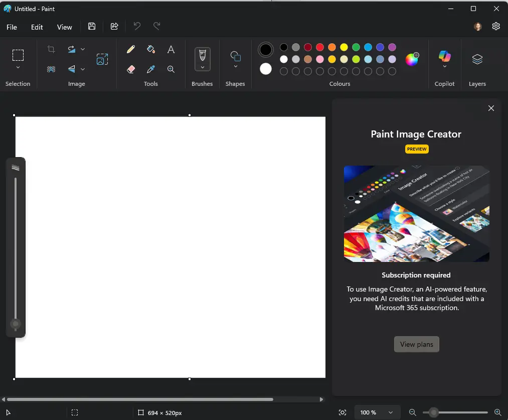Select the Text tool

pyautogui.click(x=171, y=49)
